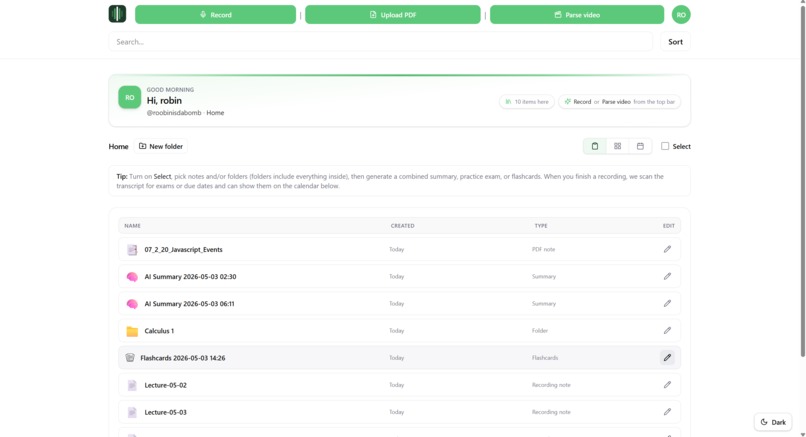The width and height of the screenshot is (806, 437).
Task: Enable the Select checkbox
Action: point(665,146)
